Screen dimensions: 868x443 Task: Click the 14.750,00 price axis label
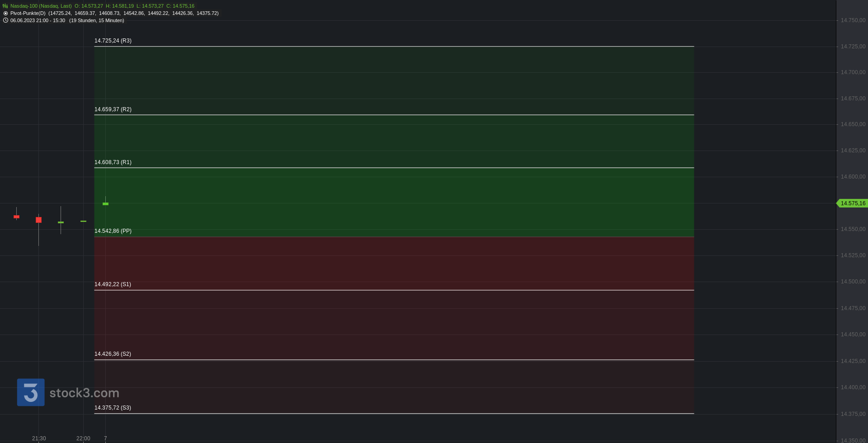click(853, 20)
